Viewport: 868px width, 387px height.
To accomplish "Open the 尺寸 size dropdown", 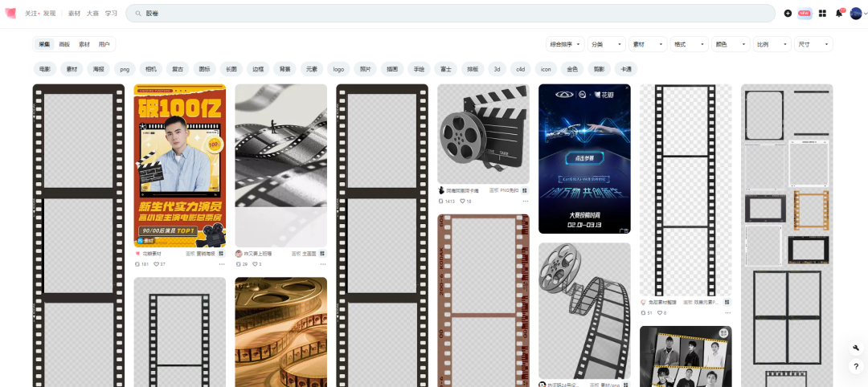I will 813,44.
